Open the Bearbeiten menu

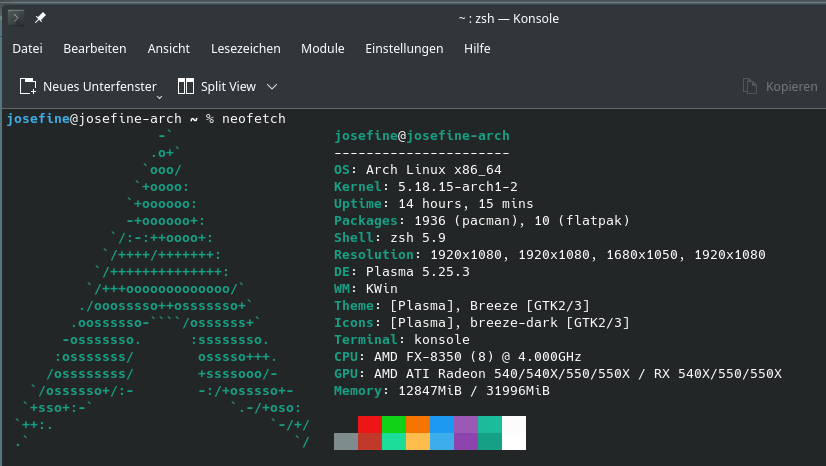[x=94, y=48]
